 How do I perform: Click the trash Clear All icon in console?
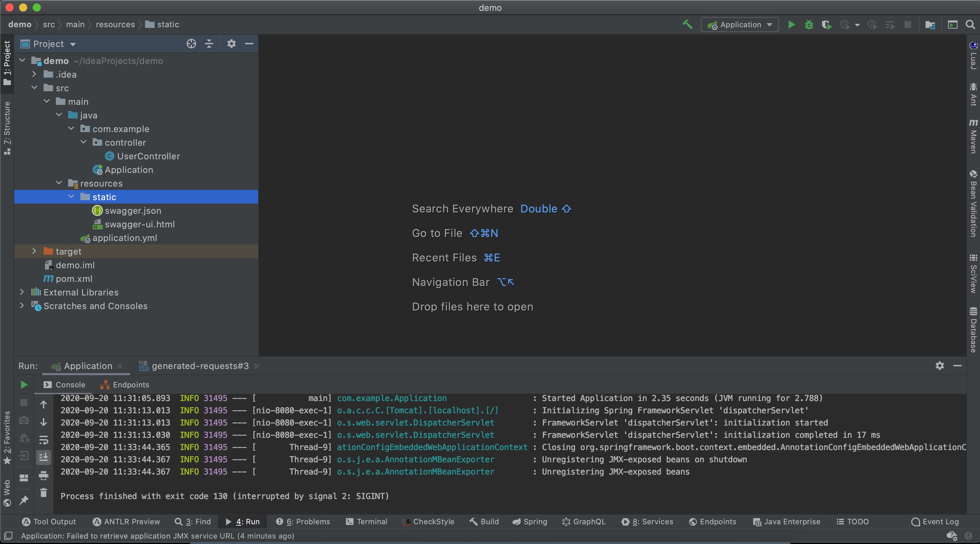43,493
